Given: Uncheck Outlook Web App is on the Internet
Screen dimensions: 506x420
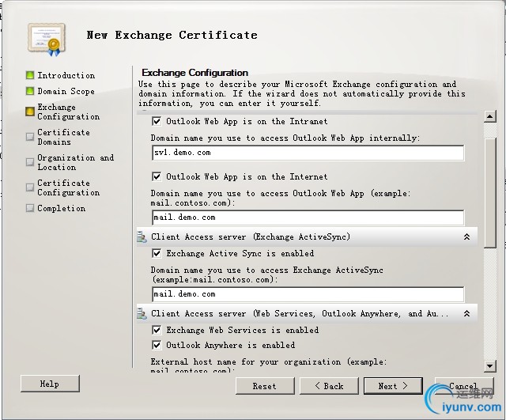Looking at the screenshot, I should coord(157,176).
